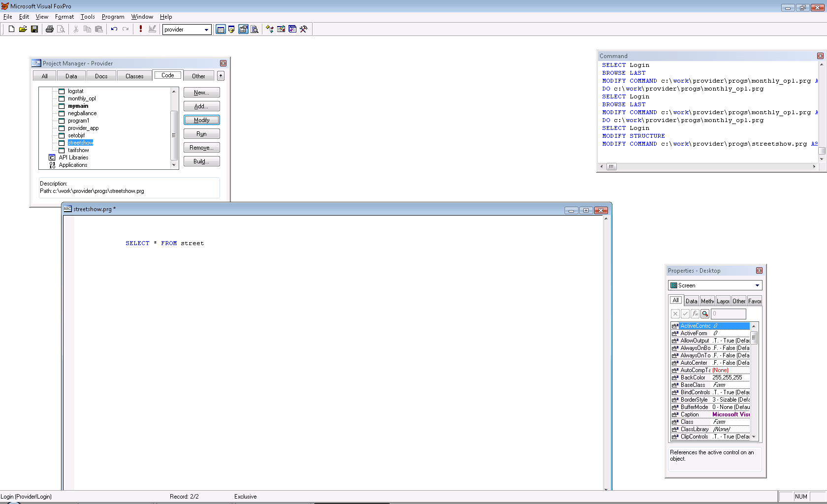Run the program with the exclamation icon
827x504 pixels.
[x=141, y=30]
